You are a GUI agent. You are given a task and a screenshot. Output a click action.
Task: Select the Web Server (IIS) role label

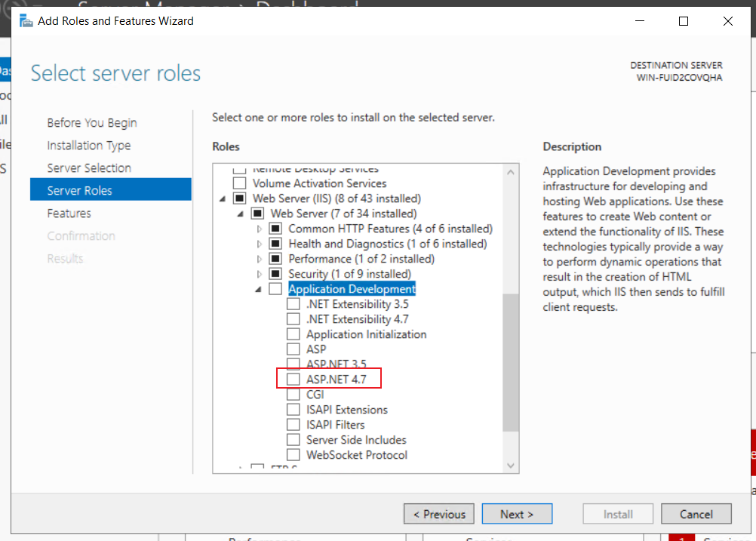click(337, 198)
